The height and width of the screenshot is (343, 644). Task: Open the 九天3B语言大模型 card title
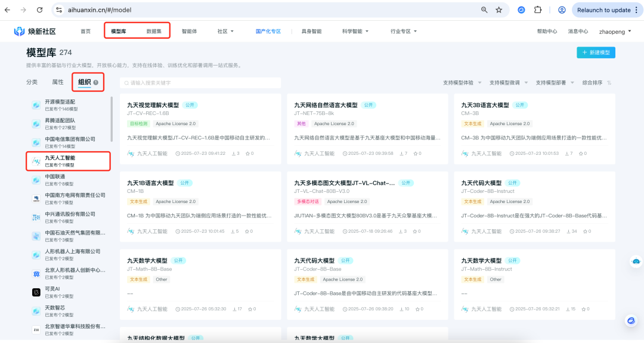(485, 105)
